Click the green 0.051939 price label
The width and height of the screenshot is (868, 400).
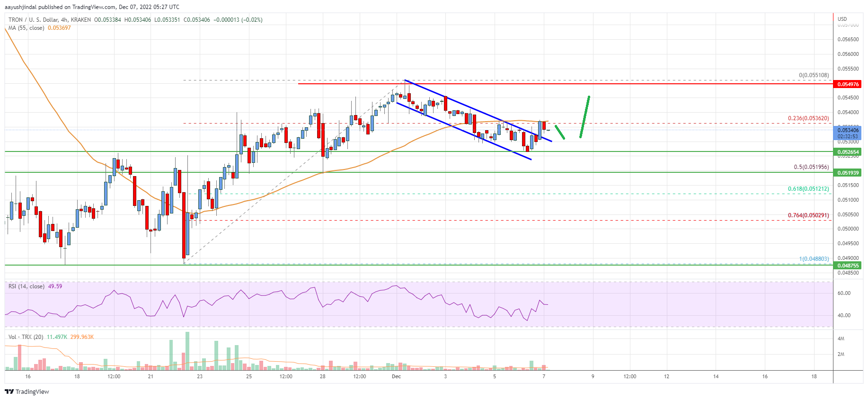coord(848,173)
